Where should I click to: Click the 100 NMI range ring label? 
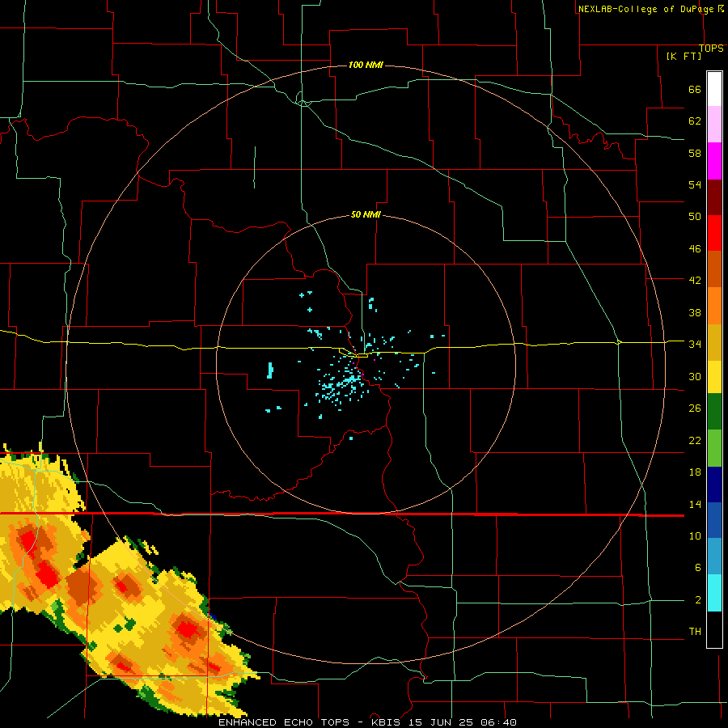pyautogui.click(x=366, y=65)
